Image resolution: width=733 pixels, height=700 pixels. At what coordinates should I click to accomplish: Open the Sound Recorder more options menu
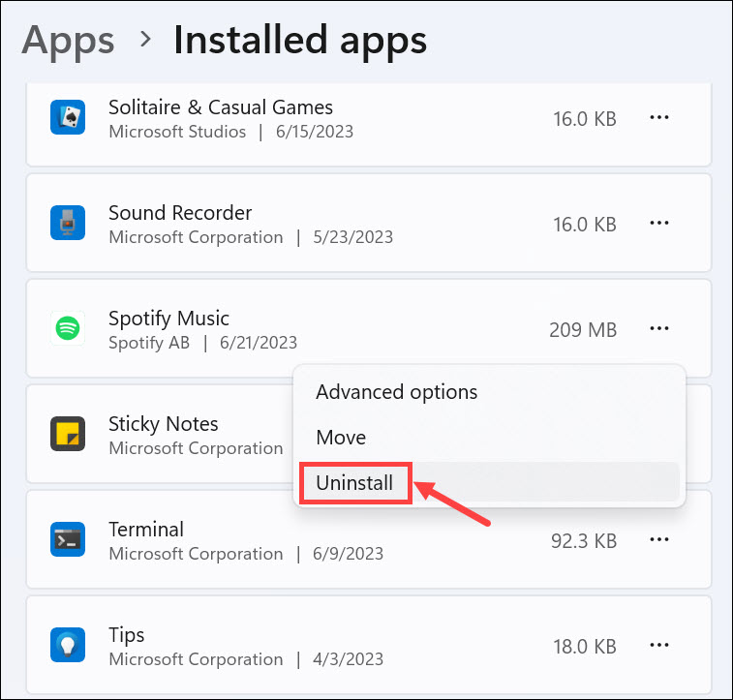tap(659, 224)
